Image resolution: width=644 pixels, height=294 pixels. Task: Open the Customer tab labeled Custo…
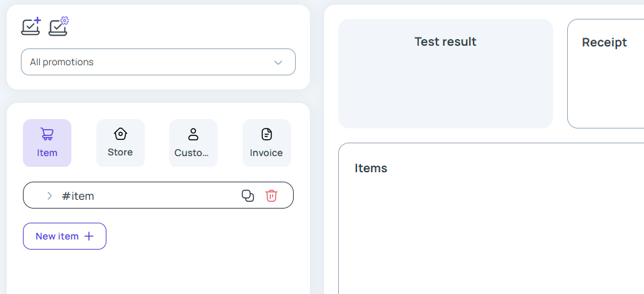click(x=193, y=143)
